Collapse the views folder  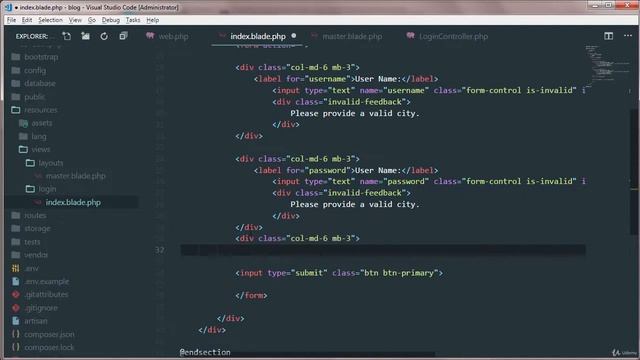pyautogui.click(x=41, y=149)
